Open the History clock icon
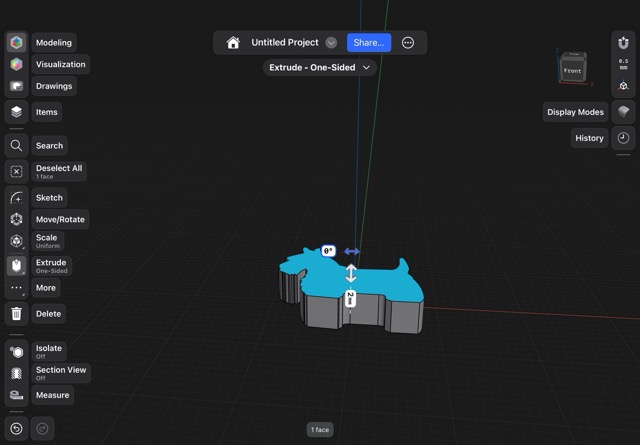This screenshot has width=640, height=445. (x=623, y=138)
